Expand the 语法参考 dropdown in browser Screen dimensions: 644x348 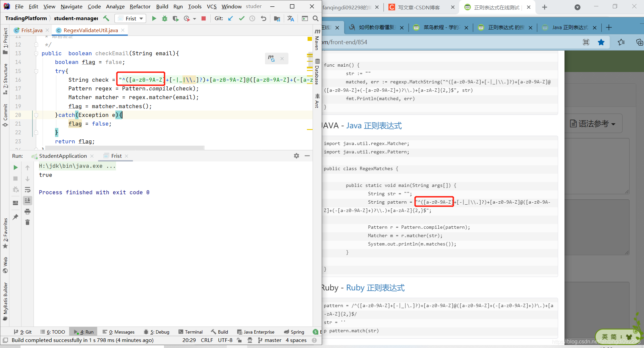click(x=593, y=124)
